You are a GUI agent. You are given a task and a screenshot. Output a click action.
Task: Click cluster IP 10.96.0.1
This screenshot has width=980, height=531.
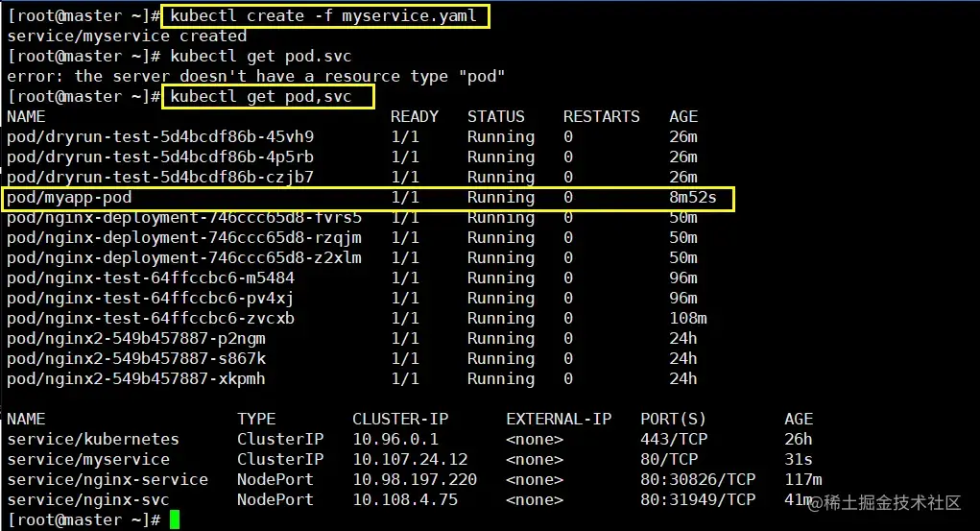[395, 439]
